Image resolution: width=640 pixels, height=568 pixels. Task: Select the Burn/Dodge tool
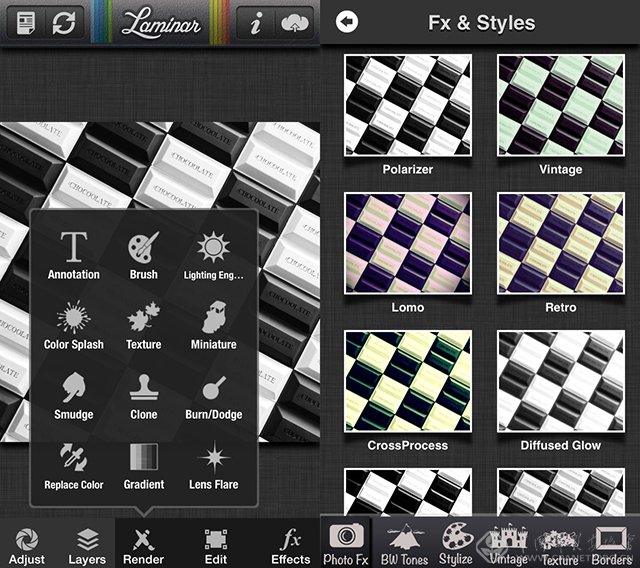pyautogui.click(x=213, y=395)
